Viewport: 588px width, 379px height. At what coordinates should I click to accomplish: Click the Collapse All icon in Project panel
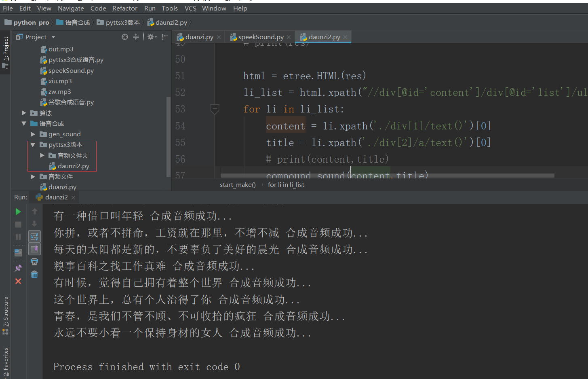(136, 37)
